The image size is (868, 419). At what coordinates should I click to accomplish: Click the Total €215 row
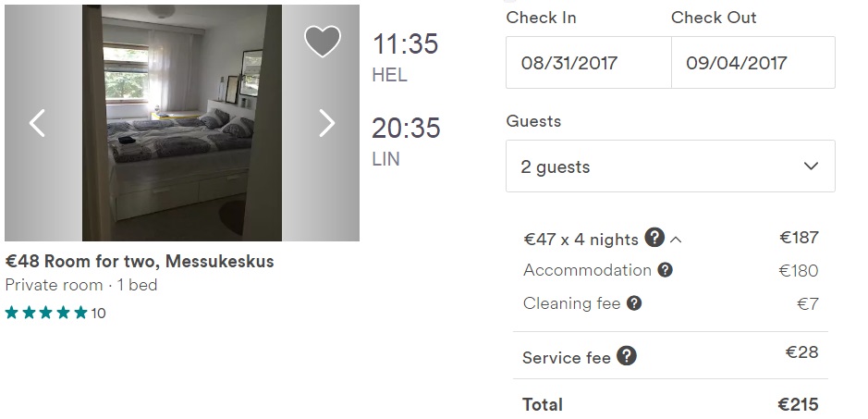click(x=670, y=404)
